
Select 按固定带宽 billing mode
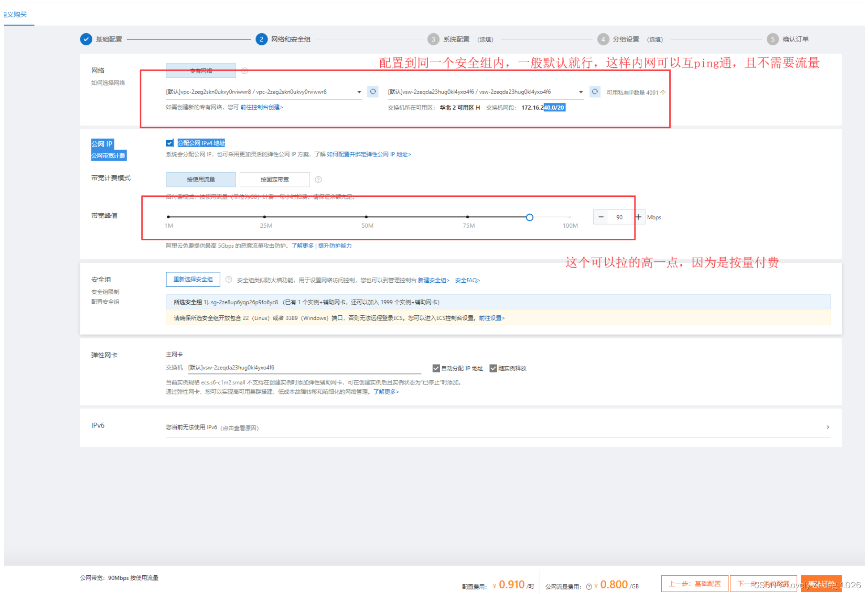click(275, 179)
